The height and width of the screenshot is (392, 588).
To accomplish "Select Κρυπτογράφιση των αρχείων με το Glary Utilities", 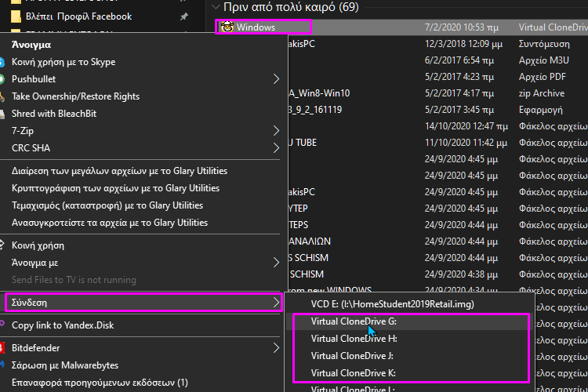I will [115, 188].
